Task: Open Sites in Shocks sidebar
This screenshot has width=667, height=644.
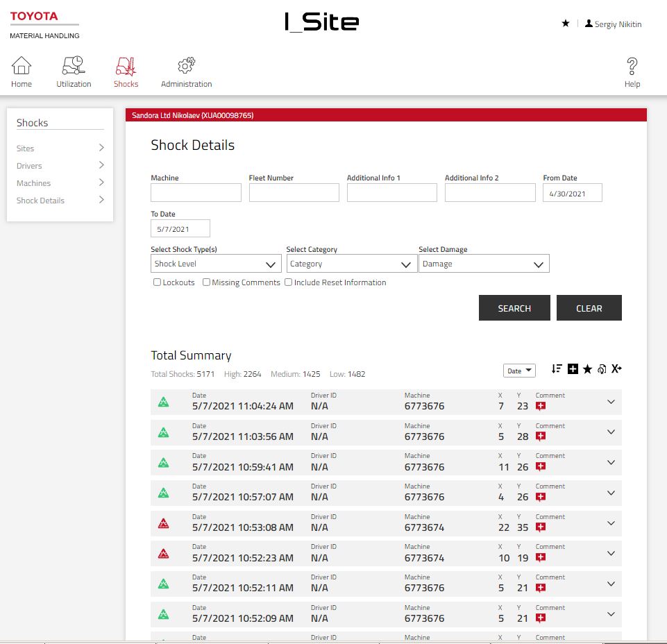Action: 60,148
